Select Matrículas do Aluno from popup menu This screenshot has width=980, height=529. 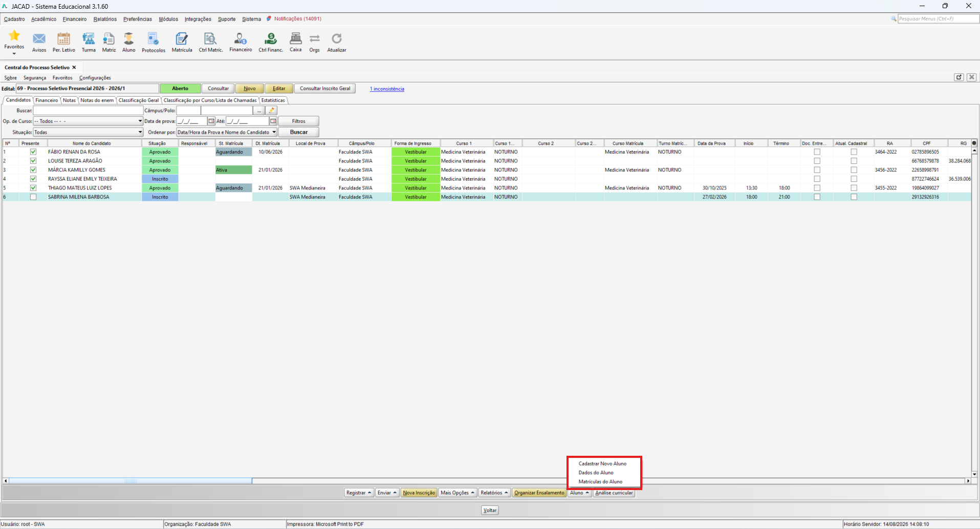[x=600, y=482]
